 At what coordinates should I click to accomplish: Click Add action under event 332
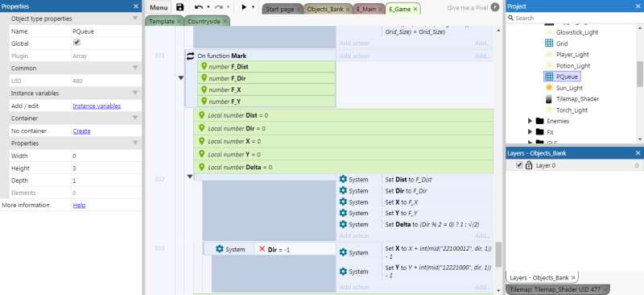(x=354, y=235)
